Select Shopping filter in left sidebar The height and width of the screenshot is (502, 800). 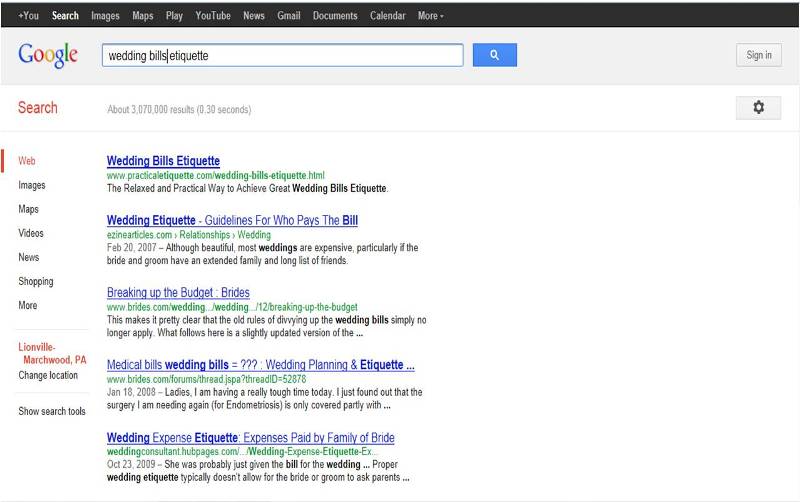[x=36, y=282]
